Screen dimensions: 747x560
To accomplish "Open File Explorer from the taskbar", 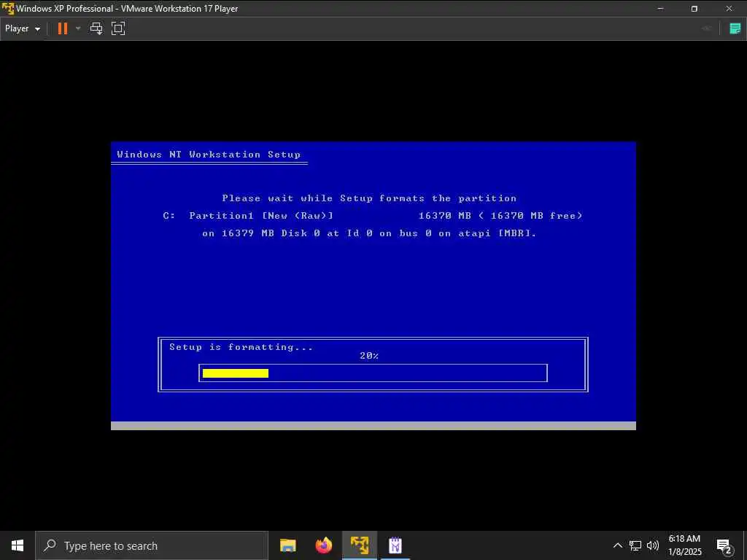I will (287, 545).
